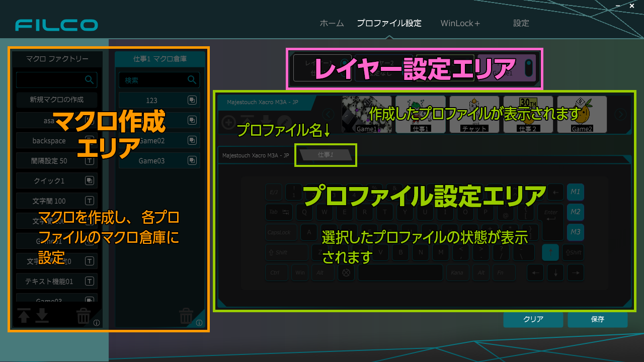
Task: Click the クリア button
Action: (x=533, y=319)
